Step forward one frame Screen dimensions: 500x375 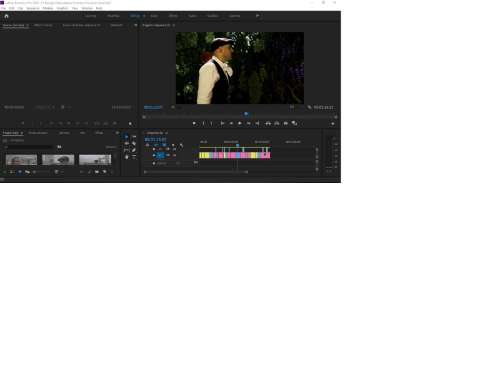coord(248,124)
